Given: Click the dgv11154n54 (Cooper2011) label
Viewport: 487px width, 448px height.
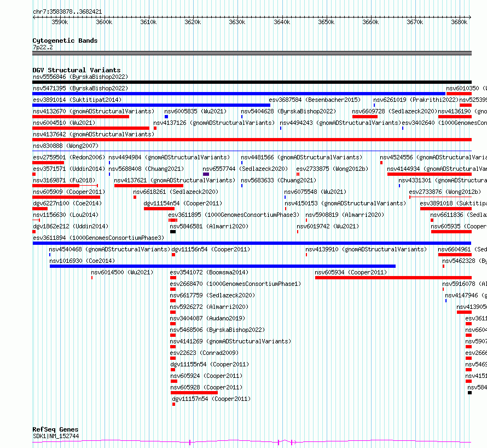Looking at the screenshot, I should click(x=183, y=203).
